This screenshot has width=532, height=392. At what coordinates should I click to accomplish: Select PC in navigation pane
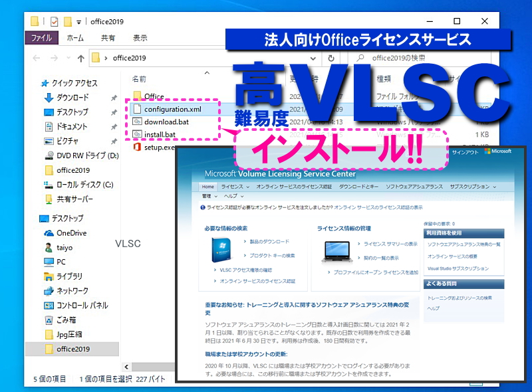[x=55, y=262]
